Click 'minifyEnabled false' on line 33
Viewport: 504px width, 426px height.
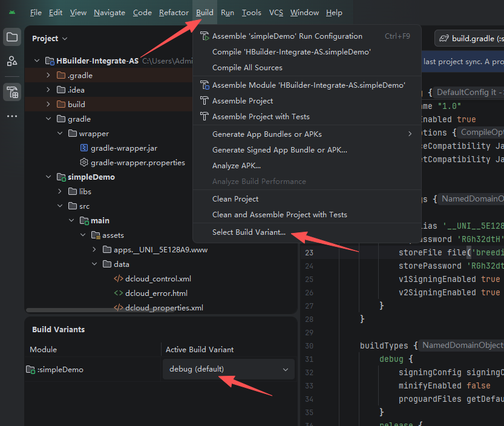pos(445,386)
